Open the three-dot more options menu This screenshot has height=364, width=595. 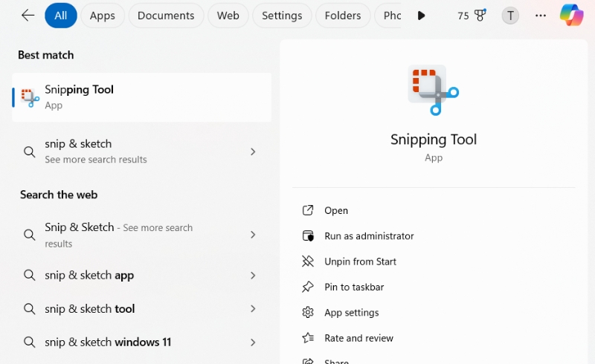pos(541,16)
